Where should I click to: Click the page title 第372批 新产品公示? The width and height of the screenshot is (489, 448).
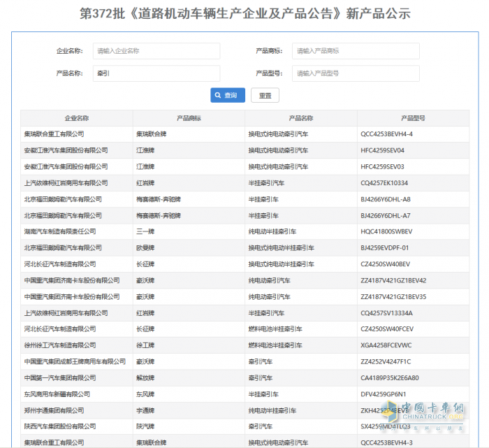(x=245, y=14)
